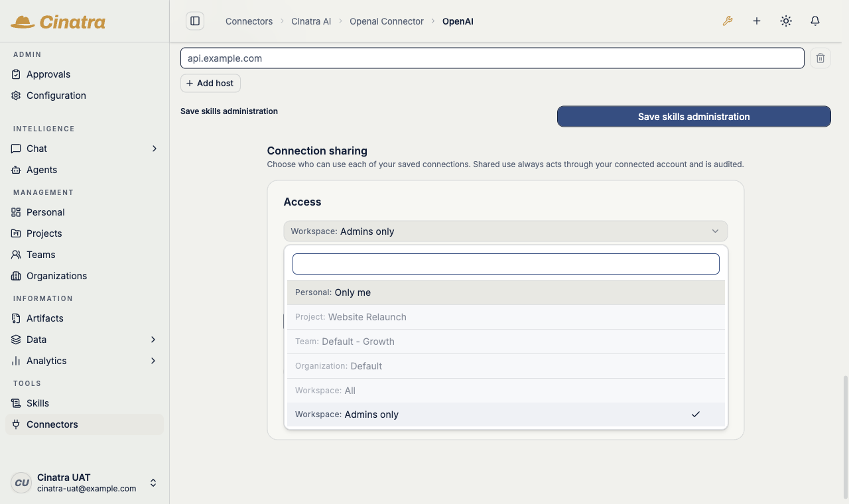
Task: Click the Agents robot icon
Action: pyautogui.click(x=16, y=170)
